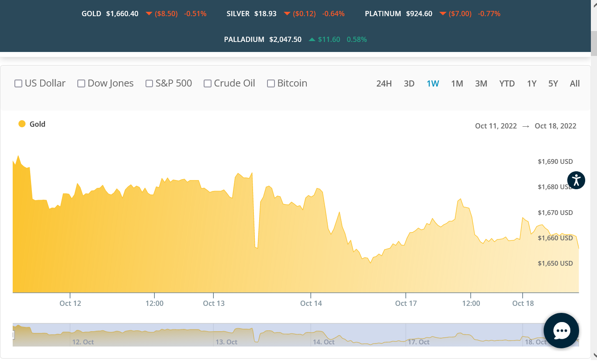The image size is (597, 364).
Task: Open the live chat bubble icon
Action: (x=561, y=331)
